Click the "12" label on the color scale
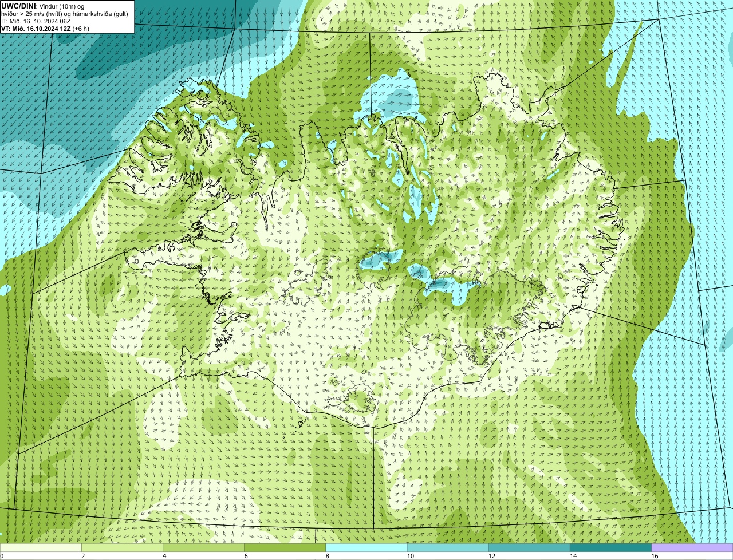 pos(491,556)
